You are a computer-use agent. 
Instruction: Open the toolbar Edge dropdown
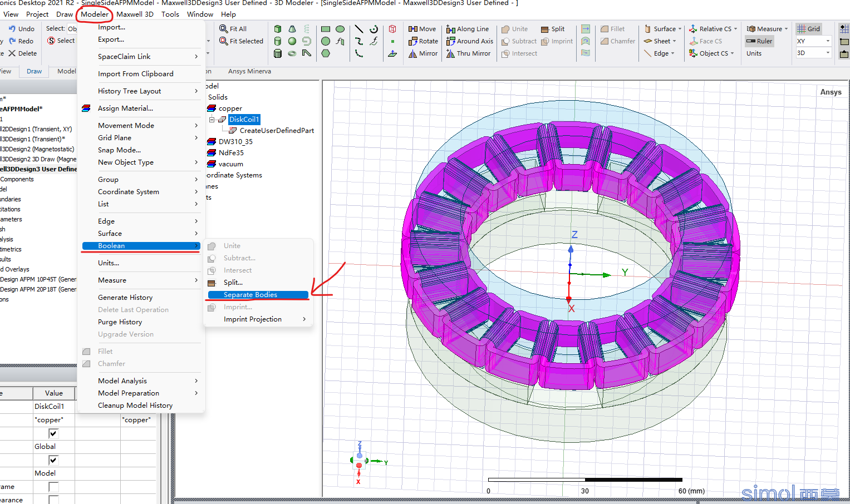(659, 53)
